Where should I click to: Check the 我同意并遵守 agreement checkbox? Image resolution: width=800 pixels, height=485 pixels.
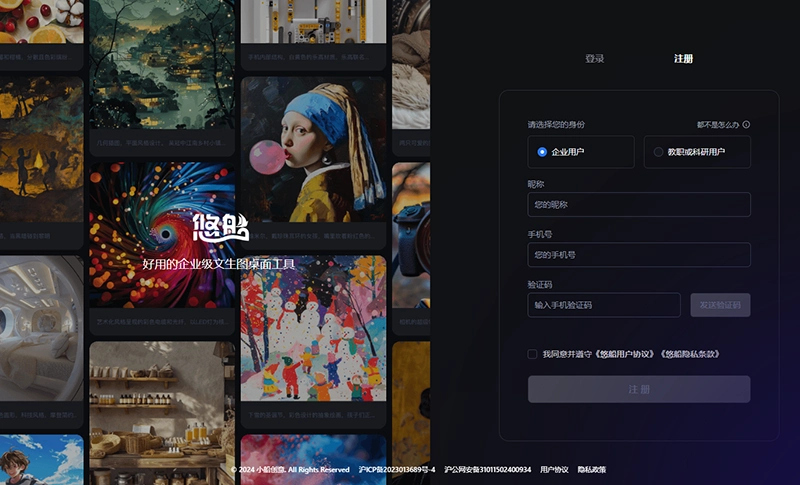pos(532,354)
